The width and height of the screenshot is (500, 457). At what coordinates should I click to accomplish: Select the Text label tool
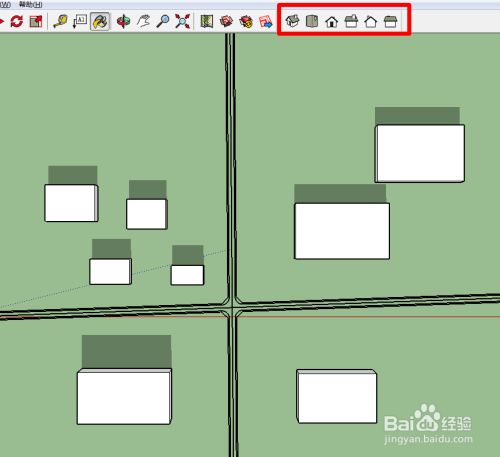pyautogui.click(x=80, y=21)
